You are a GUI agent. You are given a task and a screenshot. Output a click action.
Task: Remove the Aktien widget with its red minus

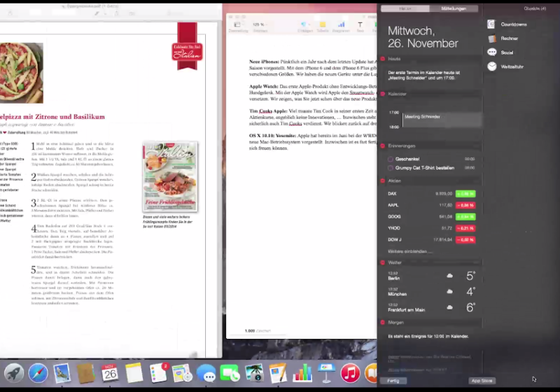(x=382, y=181)
